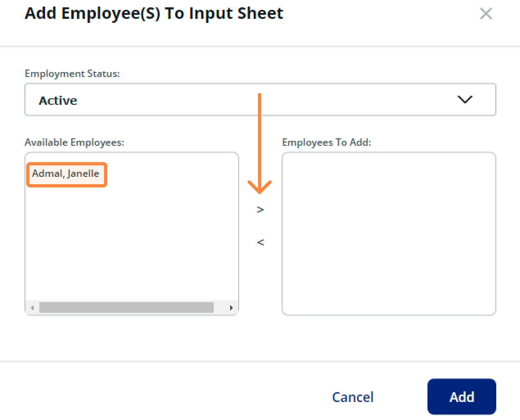Click the 'Employment Status:' label
Viewport: 520px width, 420px height.
72,74
